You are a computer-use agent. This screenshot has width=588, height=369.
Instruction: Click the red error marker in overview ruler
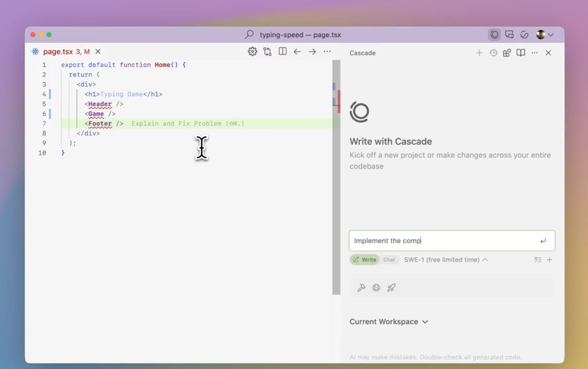(339, 101)
